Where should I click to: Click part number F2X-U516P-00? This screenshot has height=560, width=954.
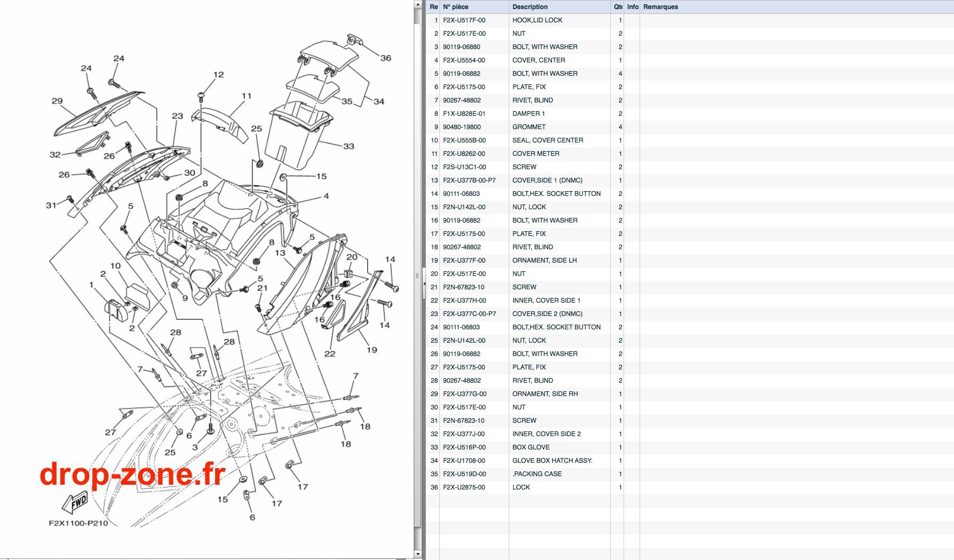coord(464,447)
